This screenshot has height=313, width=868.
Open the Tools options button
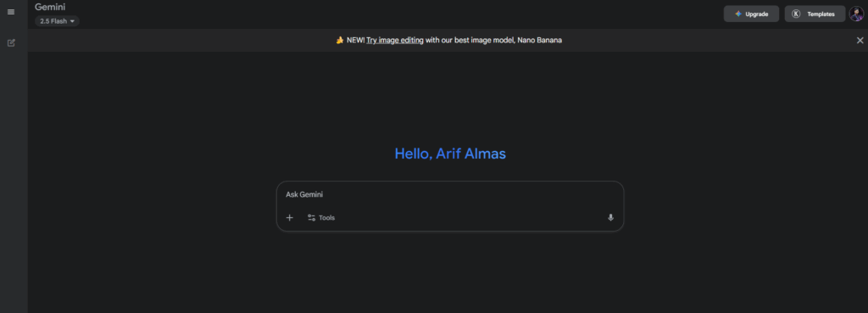[321, 218]
